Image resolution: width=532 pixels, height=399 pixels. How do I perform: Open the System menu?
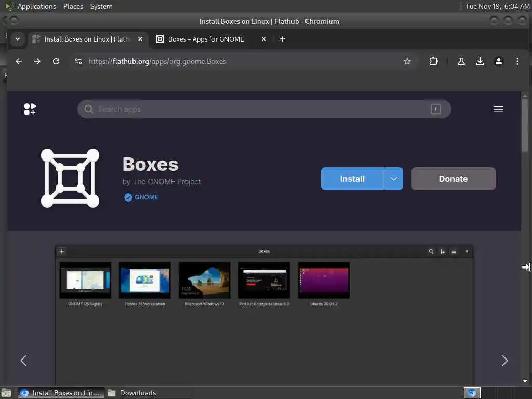tap(101, 6)
